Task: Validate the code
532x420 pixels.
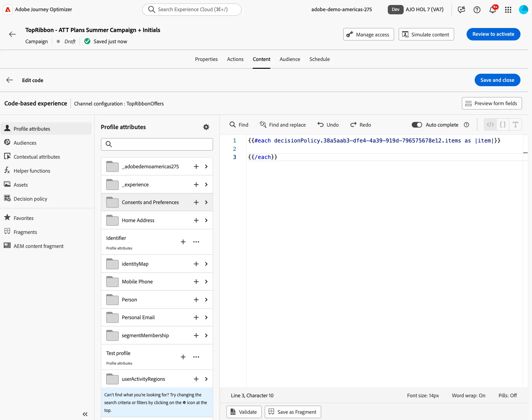Action: [244, 412]
